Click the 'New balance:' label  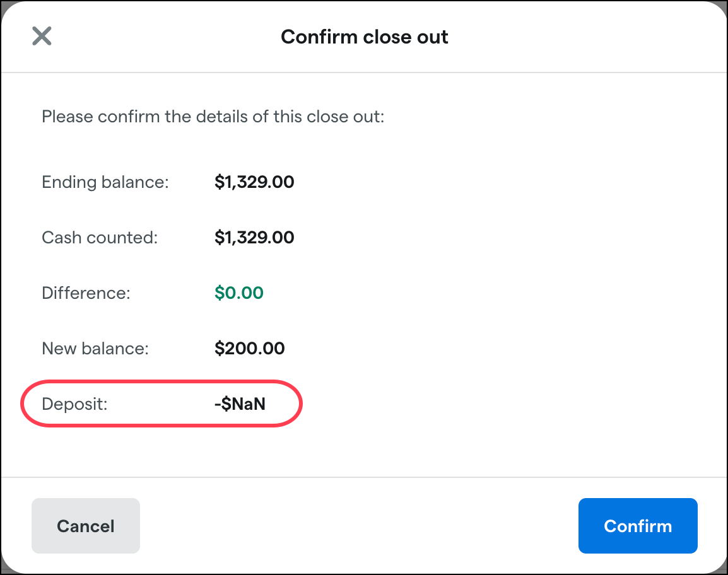(x=95, y=348)
